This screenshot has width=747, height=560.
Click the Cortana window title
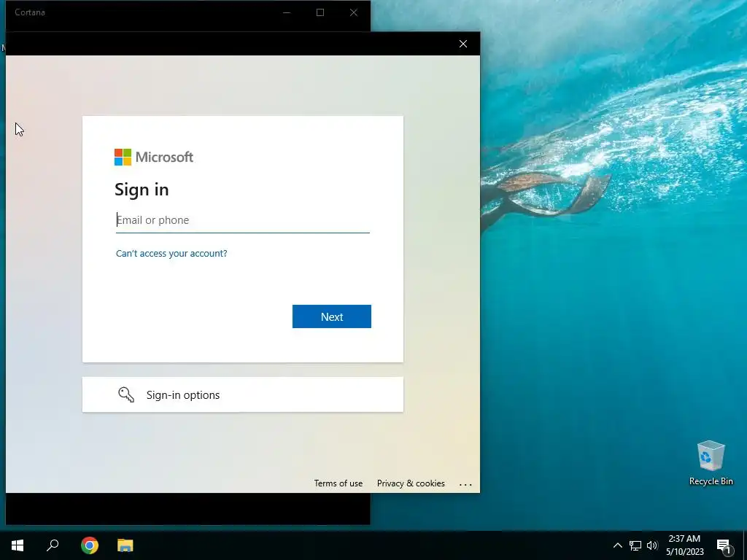(30, 12)
